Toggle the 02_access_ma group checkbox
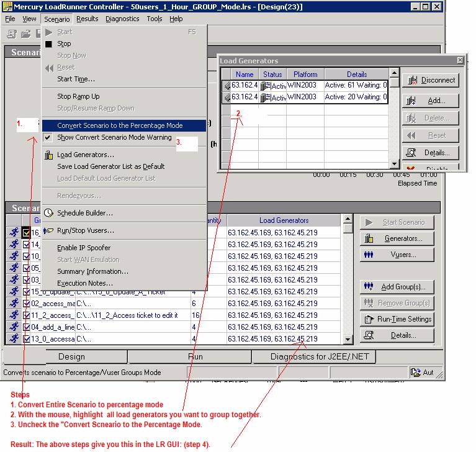 (x=27, y=304)
